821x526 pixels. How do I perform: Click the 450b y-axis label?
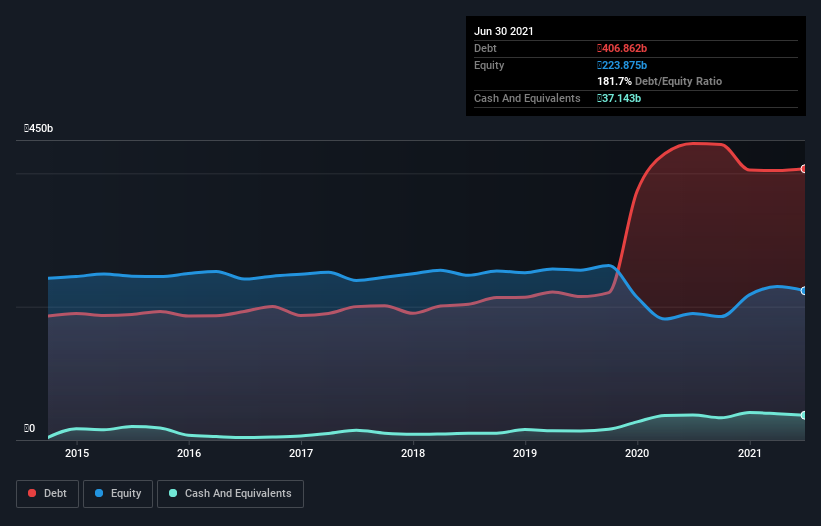point(38,128)
